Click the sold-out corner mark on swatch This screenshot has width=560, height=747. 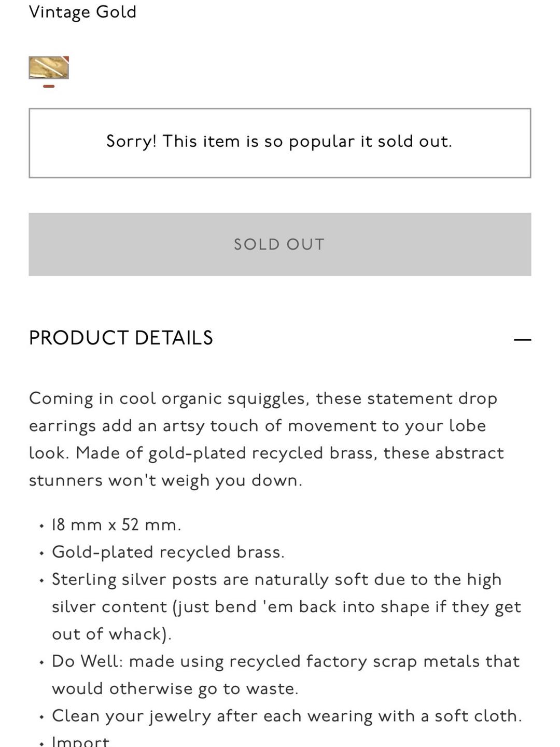(x=65, y=60)
